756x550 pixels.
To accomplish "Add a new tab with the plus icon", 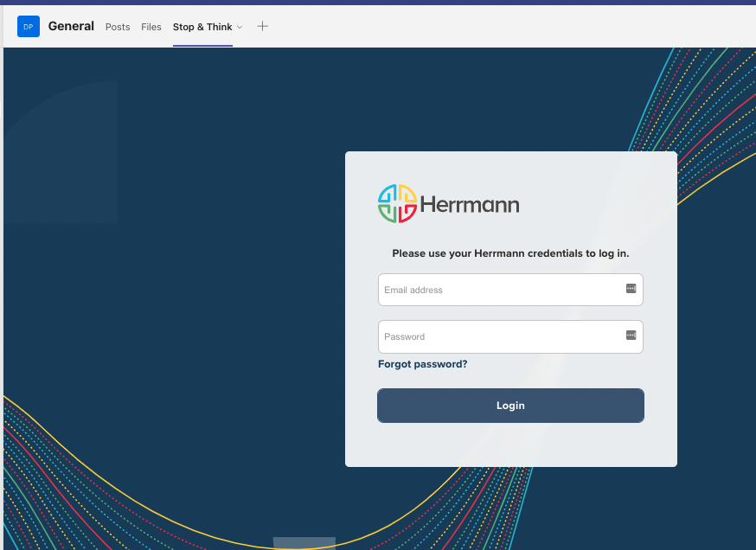I will coord(262,27).
